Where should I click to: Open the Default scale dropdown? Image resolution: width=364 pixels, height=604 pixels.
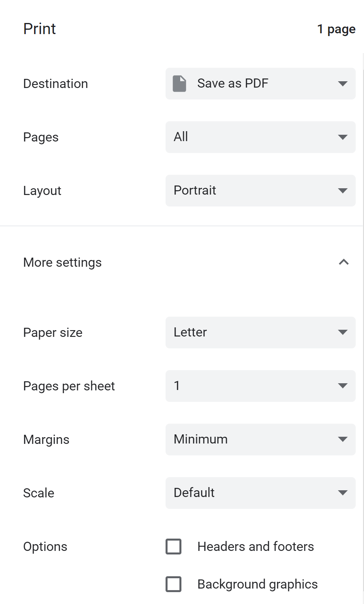click(260, 493)
